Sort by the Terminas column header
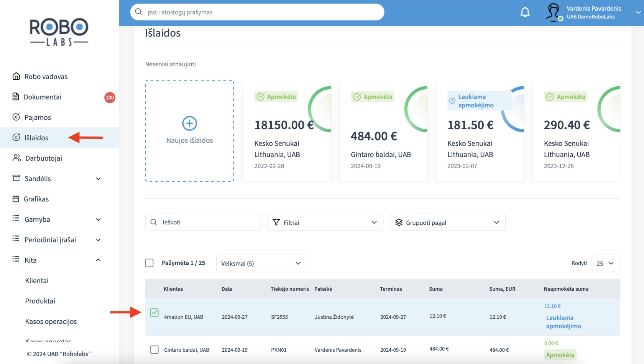 coord(391,289)
